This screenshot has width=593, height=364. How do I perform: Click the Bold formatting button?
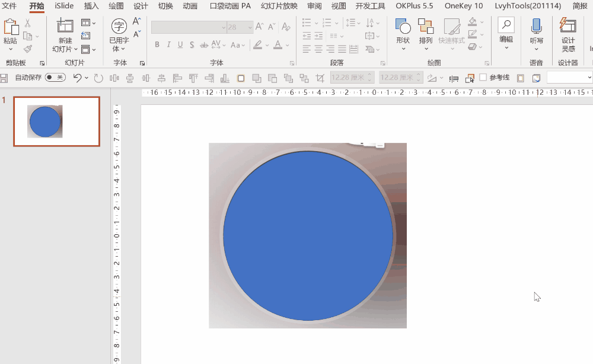coord(157,45)
